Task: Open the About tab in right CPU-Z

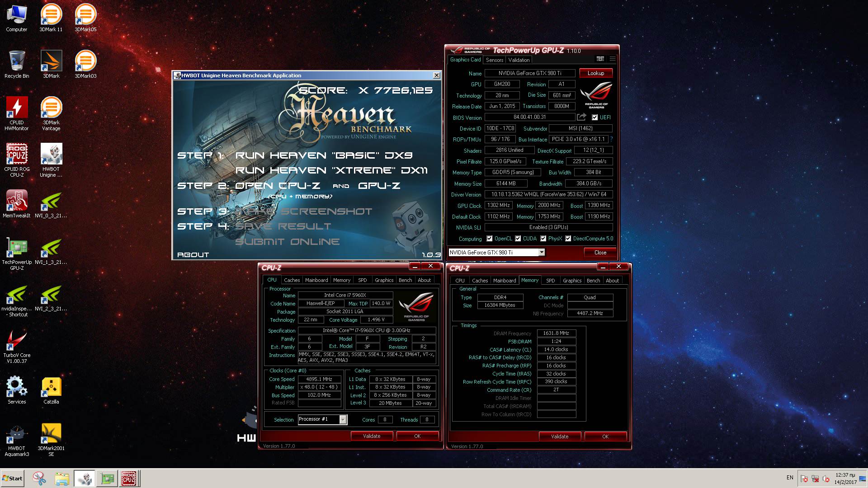Action: [x=612, y=281]
